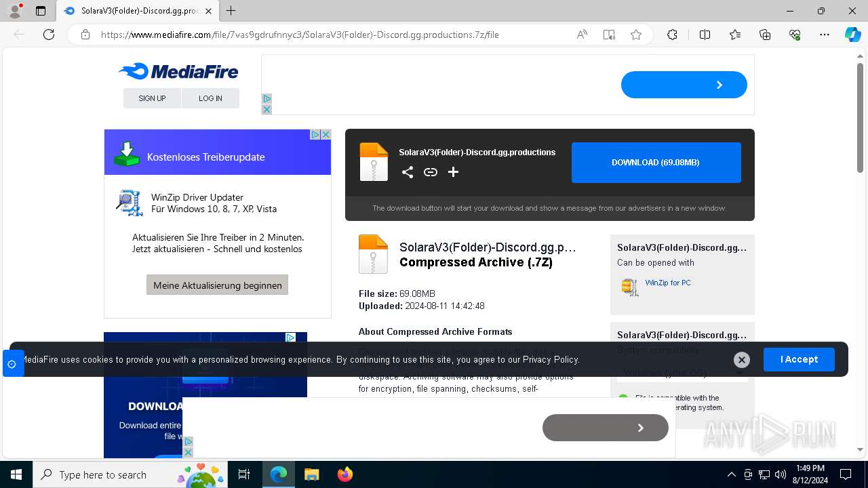Click the scrollbar down arrow
Viewport: 868px width, 488px height.
pos(861,449)
